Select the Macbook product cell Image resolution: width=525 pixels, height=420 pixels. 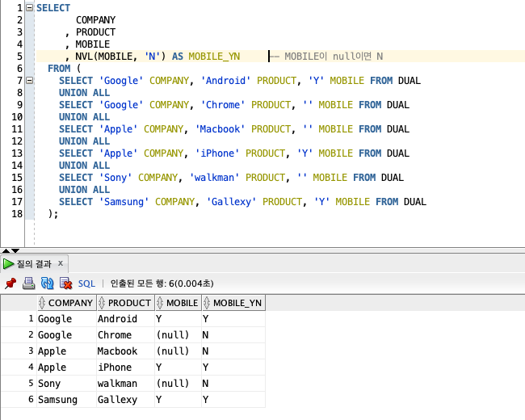point(125,351)
